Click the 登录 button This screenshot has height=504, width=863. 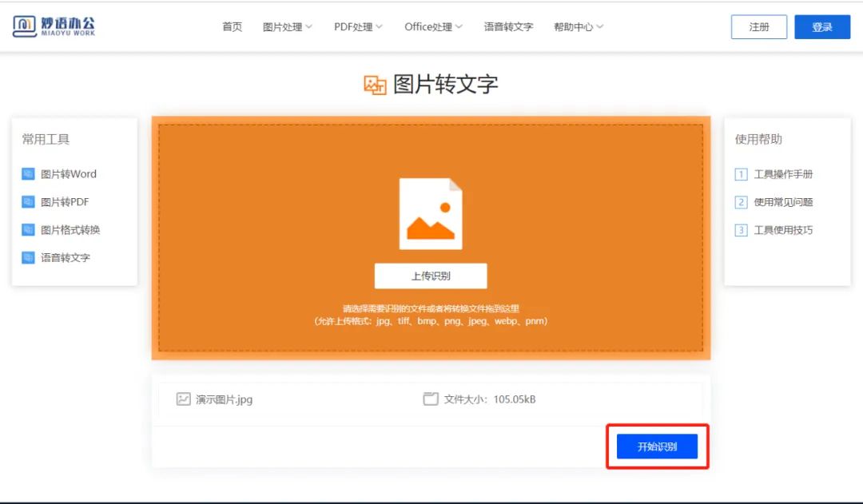(822, 26)
